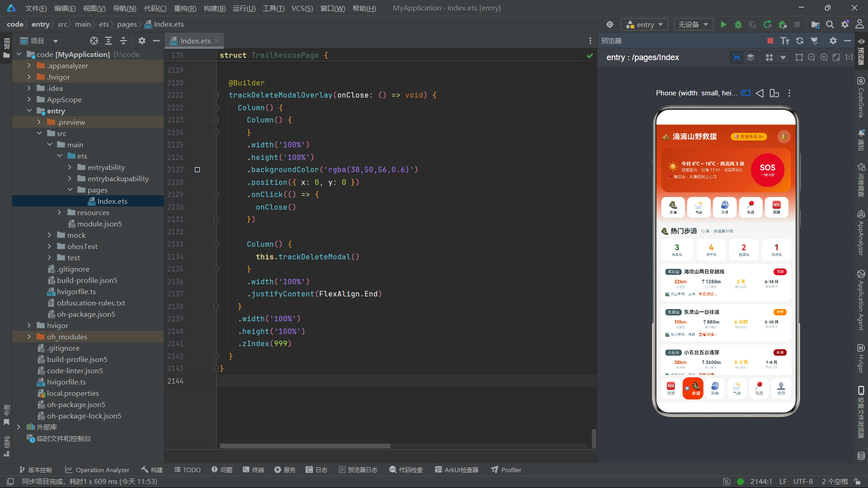Screen dimensions: 868x488
Task: Click the SOS button in phone preview
Action: [x=767, y=170]
